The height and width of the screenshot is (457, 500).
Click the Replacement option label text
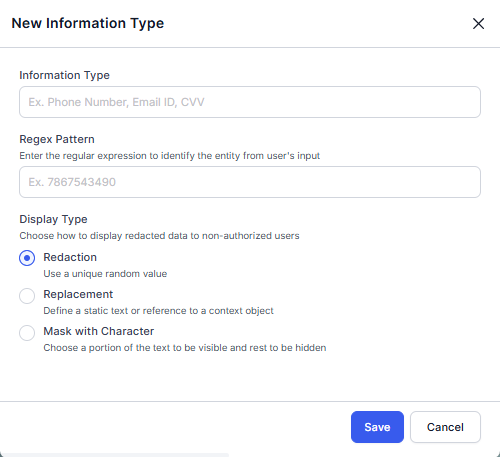[x=78, y=294]
